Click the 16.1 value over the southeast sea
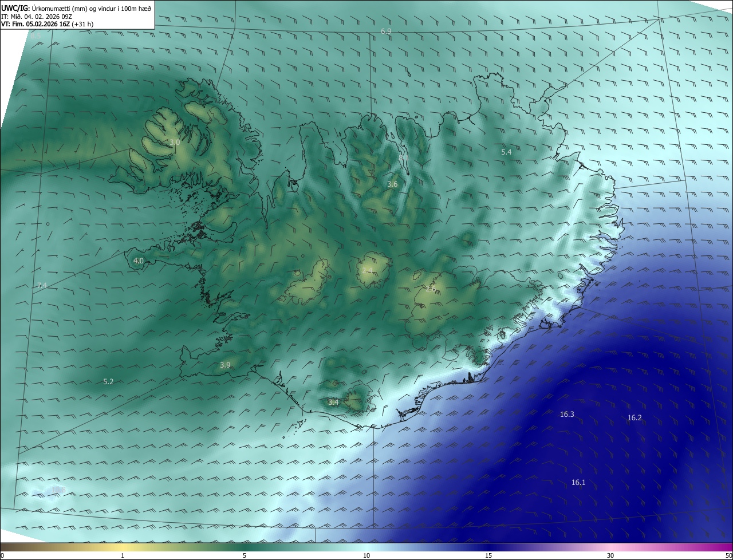This screenshot has width=733, height=560. click(x=578, y=482)
